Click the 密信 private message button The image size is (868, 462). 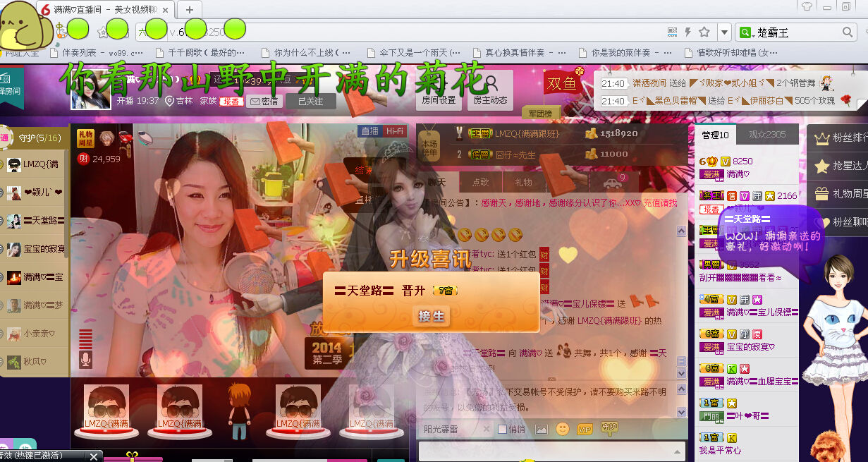(x=263, y=102)
